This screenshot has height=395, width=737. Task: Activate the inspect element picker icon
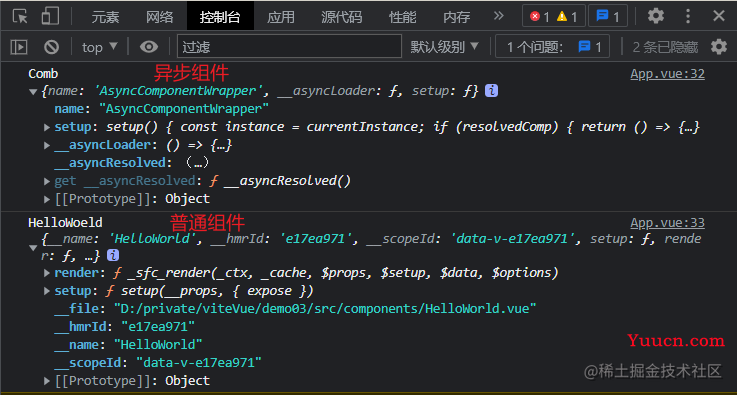point(20,16)
